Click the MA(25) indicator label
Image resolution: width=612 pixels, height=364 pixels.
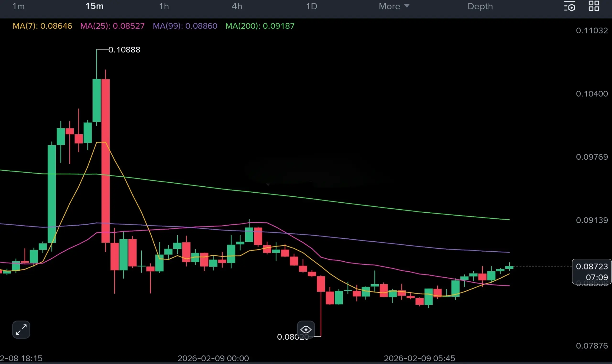click(x=112, y=26)
